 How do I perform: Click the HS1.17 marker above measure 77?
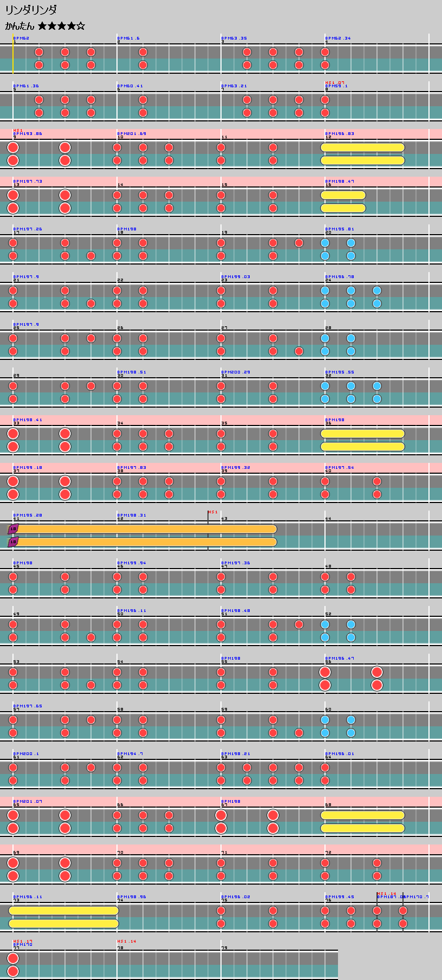(22, 941)
